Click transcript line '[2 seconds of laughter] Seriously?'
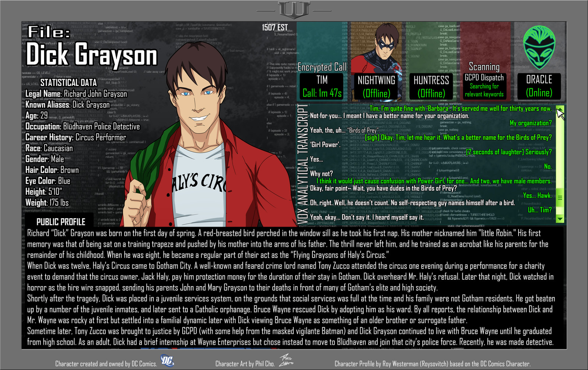This screenshot has height=370, width=588. [509, 152]
